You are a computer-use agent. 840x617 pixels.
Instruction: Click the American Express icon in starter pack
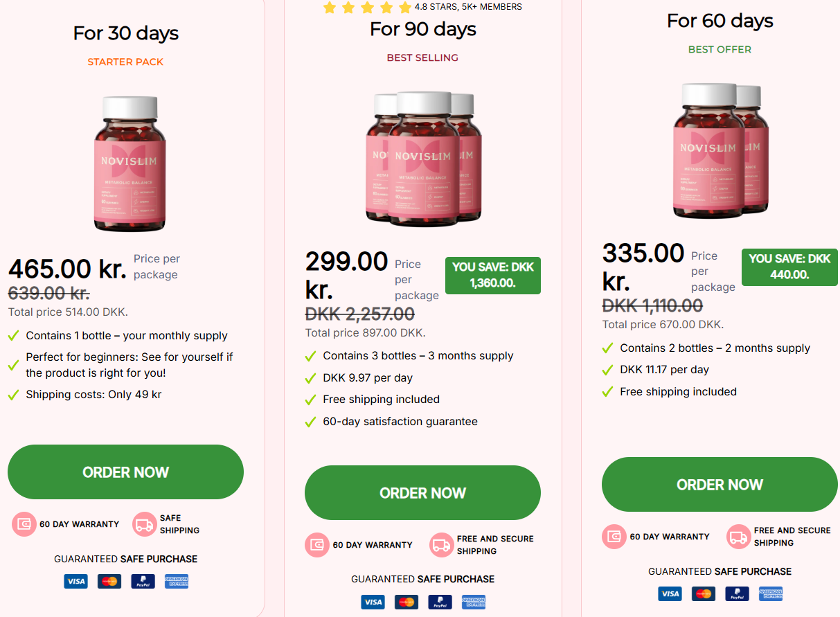tap(177, 582)
